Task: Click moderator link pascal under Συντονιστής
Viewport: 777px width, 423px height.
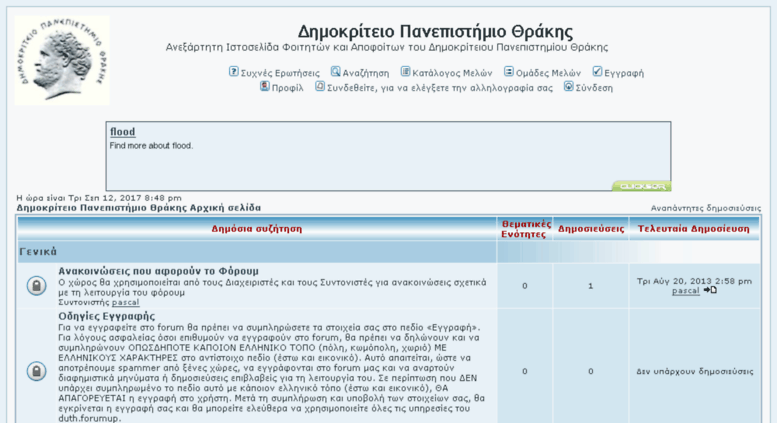Action: (x=125, y=302)
